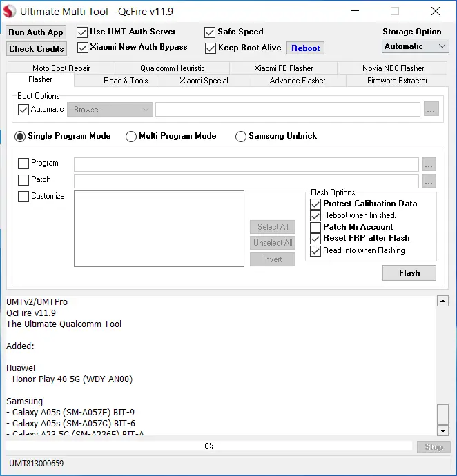The height and width of the screenshot is (476, 457).
Task: Click the Honor Play 40 5G log line
Action: [69, 379]
